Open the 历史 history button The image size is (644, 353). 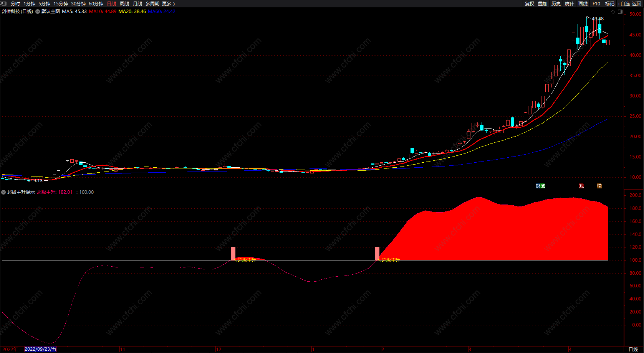click(x=556, y=4)
